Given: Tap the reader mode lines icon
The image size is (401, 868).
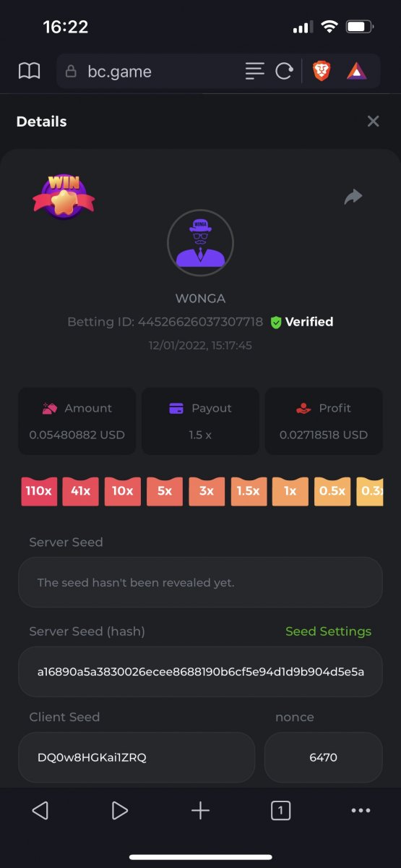Looking at the screenshot, I should [x=254, y=71].
